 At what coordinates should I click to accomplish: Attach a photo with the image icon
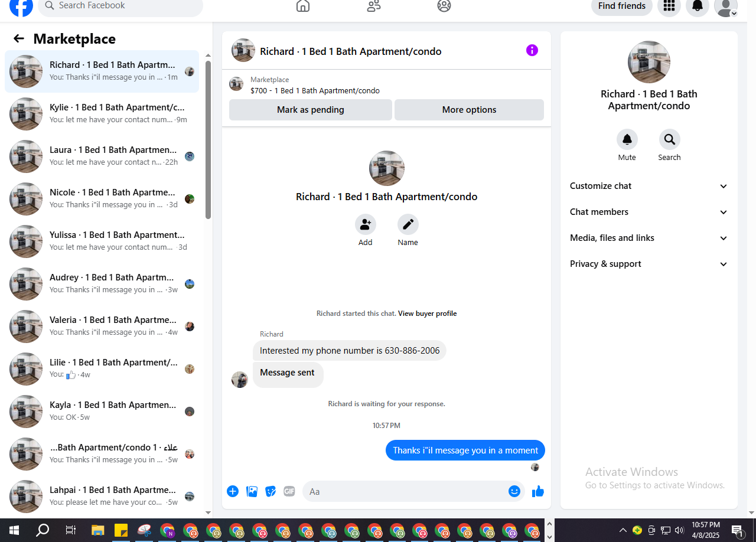(x=252, y=491)
